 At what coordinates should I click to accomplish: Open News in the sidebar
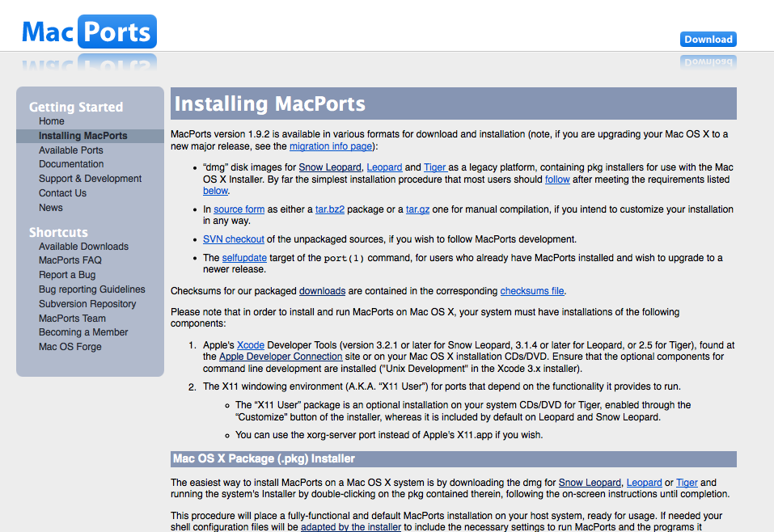tap(51, 208)
